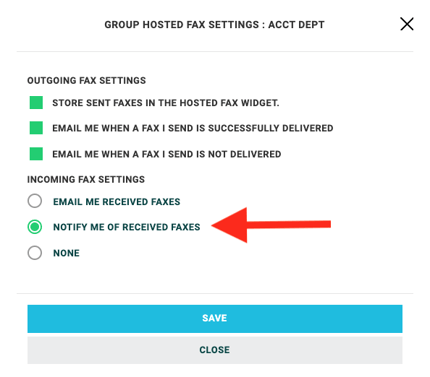430x377 pixels.
Task: Click the ACCT DEPT group name in title
Action: [296, 25]
